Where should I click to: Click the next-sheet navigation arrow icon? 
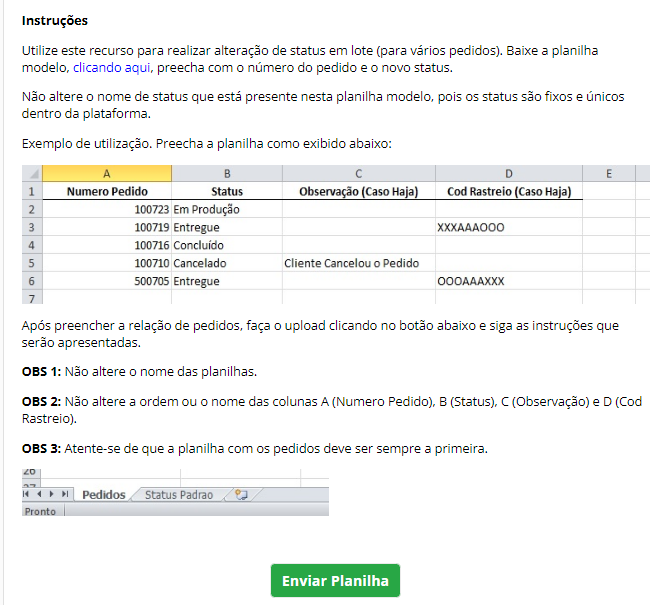click(52, 494)
